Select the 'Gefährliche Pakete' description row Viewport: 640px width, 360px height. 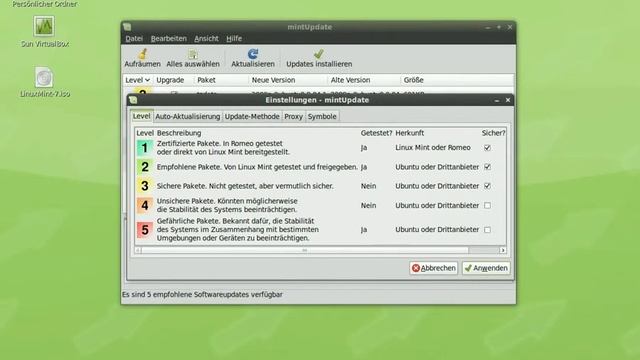(x=238, y=229)
